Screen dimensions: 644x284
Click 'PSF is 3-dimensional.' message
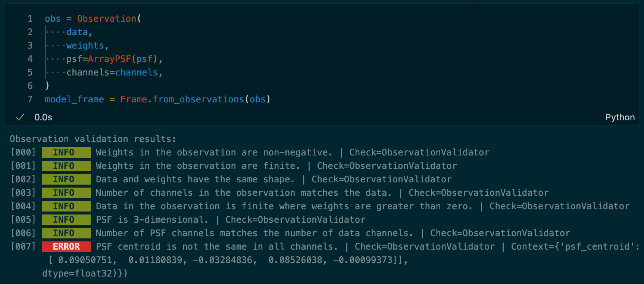pos(152,220)
